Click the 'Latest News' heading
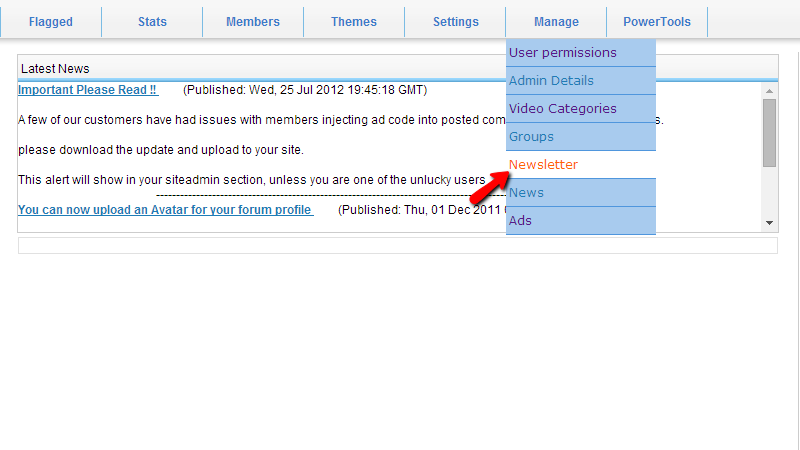This screenshot has width=800, height=450. coord(55,69)
